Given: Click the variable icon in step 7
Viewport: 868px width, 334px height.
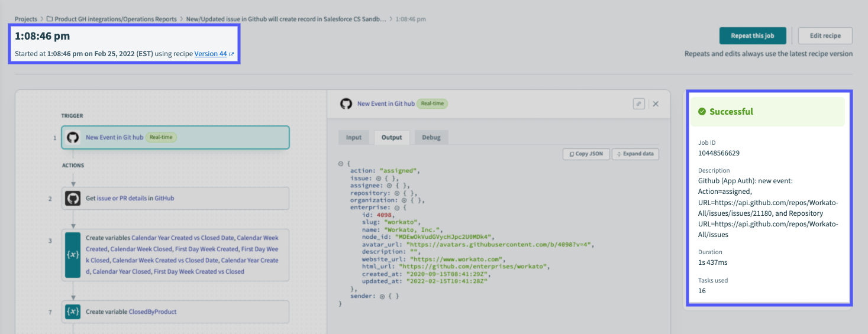Looking at the screenshot, I should coord(73,312).
